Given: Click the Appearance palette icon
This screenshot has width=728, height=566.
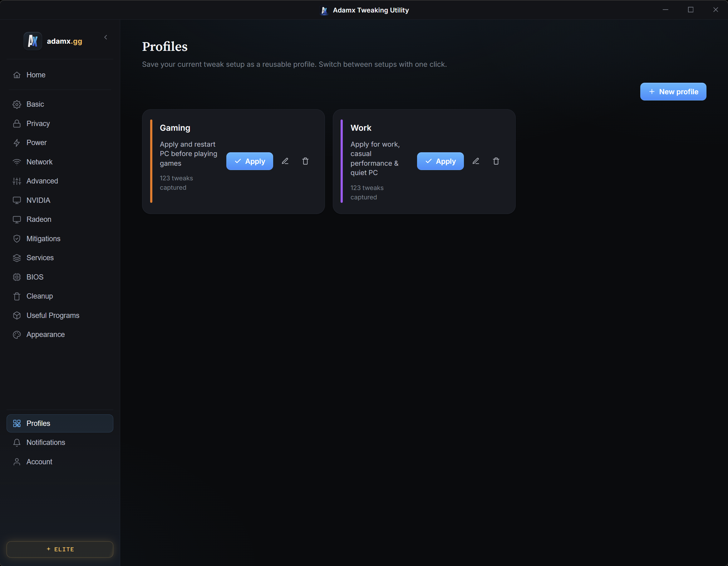Looking at the screenshot, I should tap(17, 334).
